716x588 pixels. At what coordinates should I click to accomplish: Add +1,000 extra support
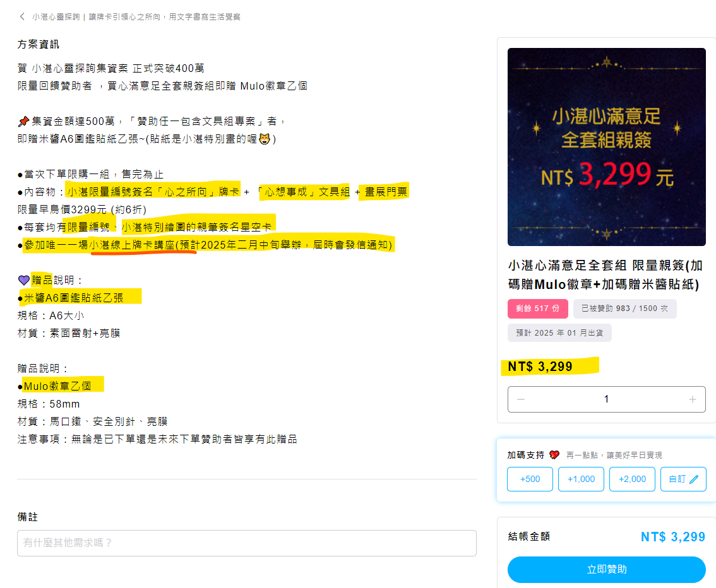581,479
